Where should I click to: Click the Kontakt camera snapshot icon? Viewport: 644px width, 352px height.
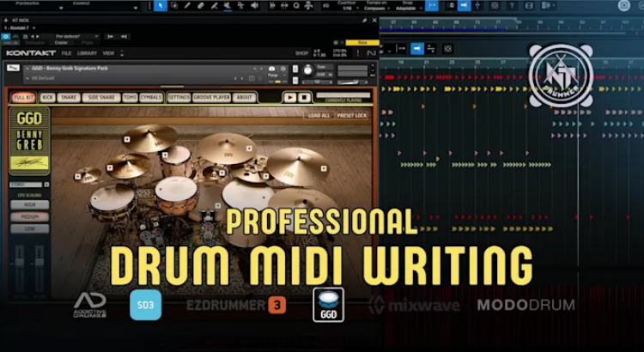pos(272,69)
